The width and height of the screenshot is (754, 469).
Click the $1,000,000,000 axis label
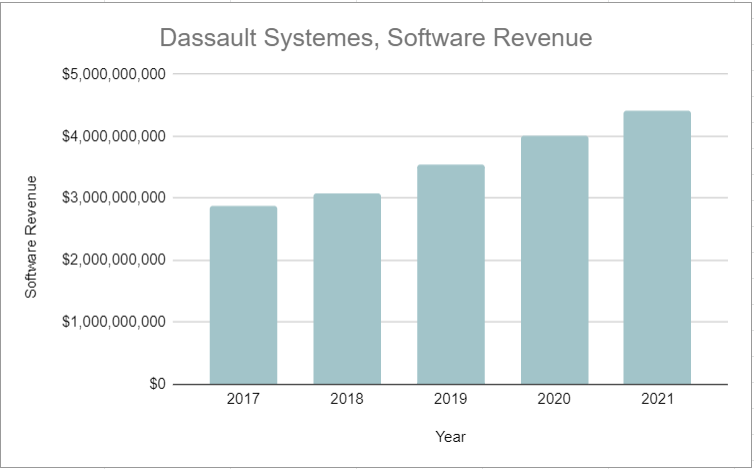(113, 321)
